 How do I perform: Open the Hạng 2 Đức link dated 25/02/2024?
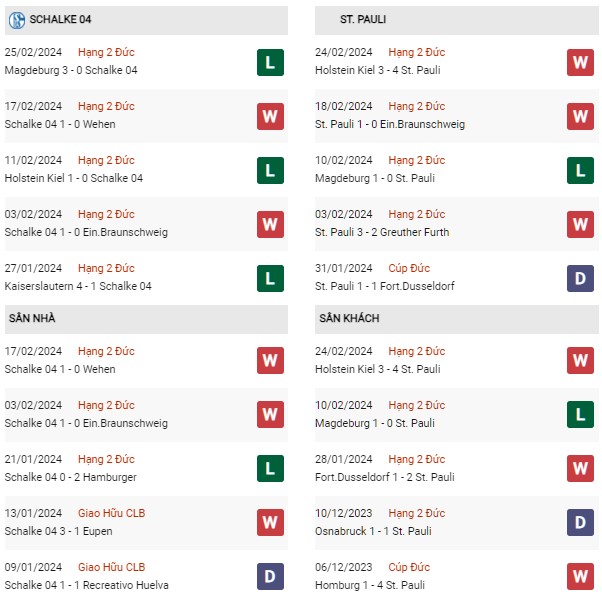(x=106, y=52)
